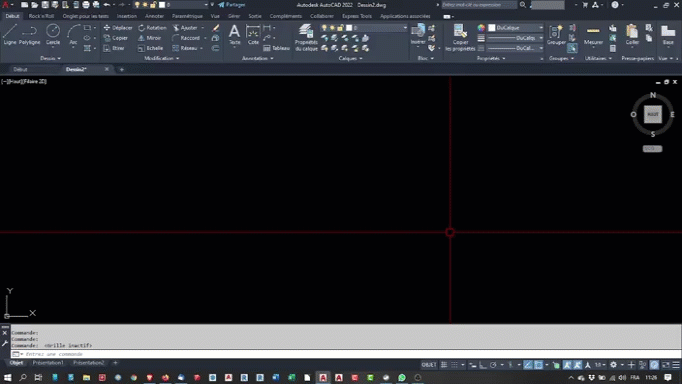Click the Grouper tool
The width and height of the screenshot is (682, 384).
(x=556, y=35)
